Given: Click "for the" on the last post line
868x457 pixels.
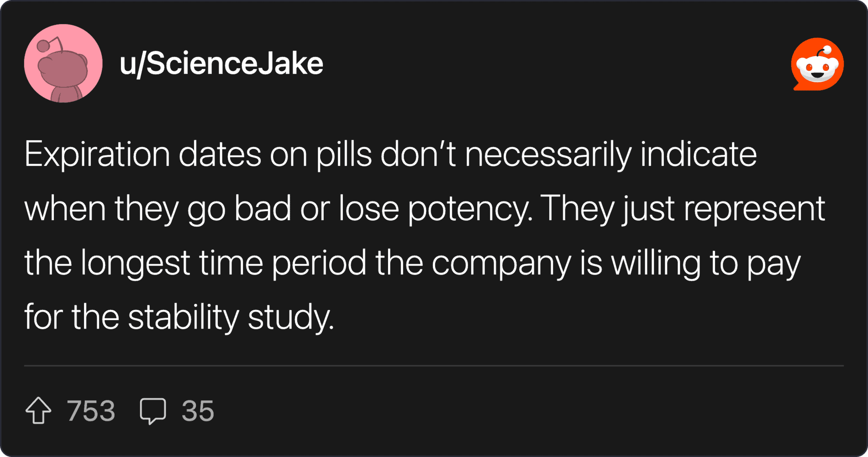Looking at the screenshot, I should pyautogui.click(x=72, y=317).
